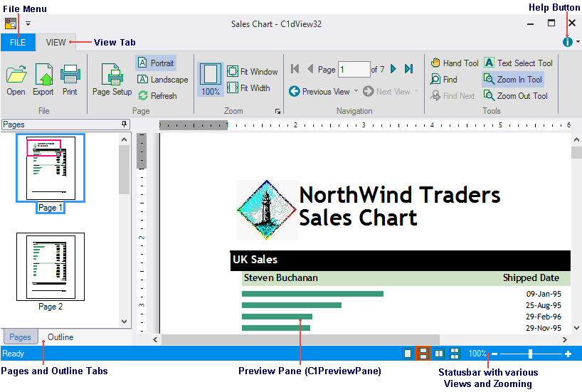Go to the next page arrow

click(393, 69)
